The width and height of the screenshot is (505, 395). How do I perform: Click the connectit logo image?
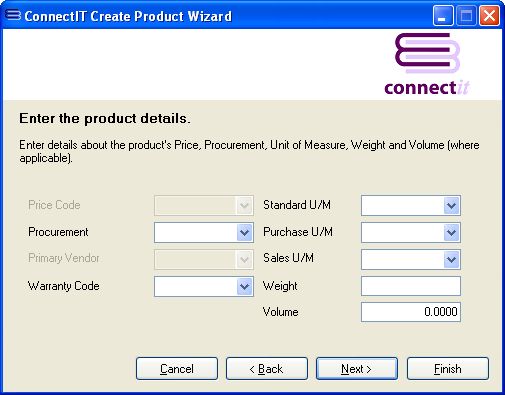pyautogui.click(x=427, y=64)
